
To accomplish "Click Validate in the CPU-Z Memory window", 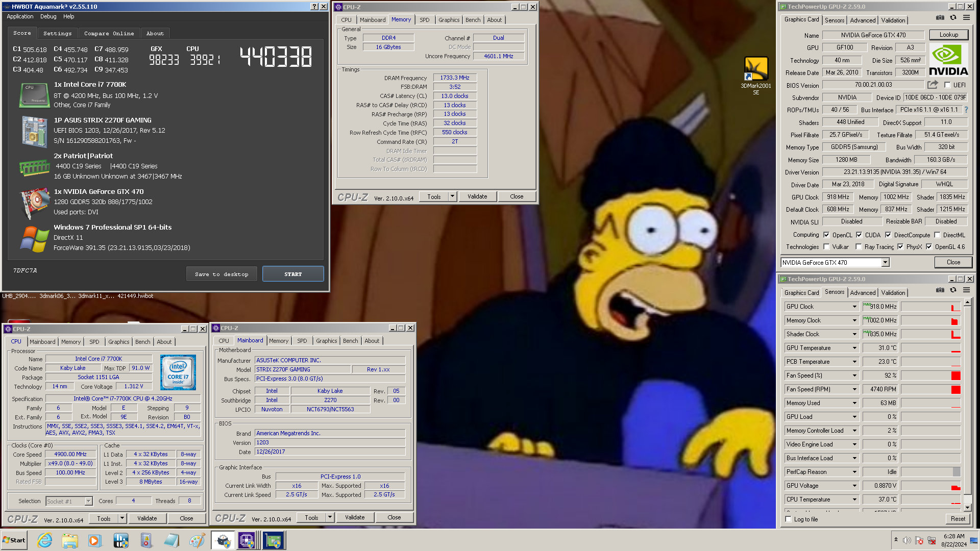I will pyautogui.click(x=477, y=196).
